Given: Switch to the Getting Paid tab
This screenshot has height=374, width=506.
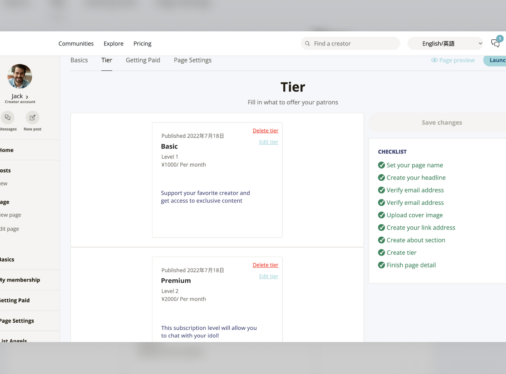Looking at the screenshot, I should click(x=143, y=60).
